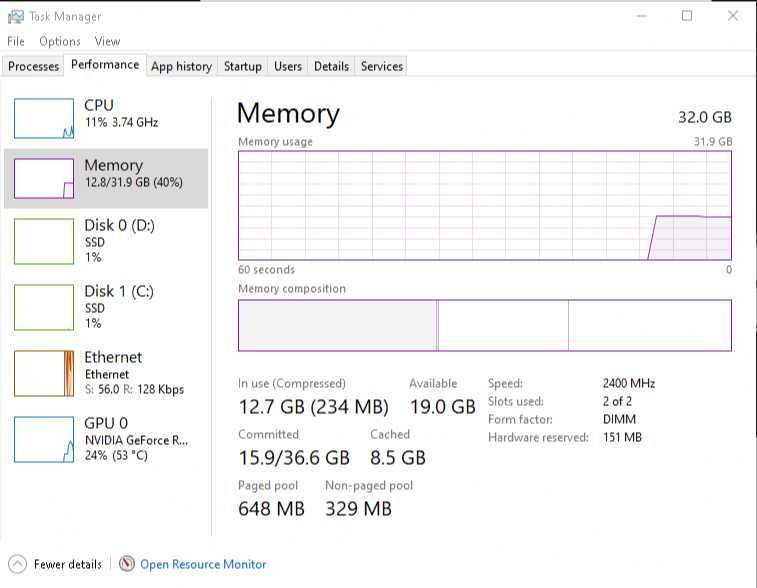Image resolution: width=757 pixels, height=588 pixels.
Task: Open the Options menu
Action: 60,41
